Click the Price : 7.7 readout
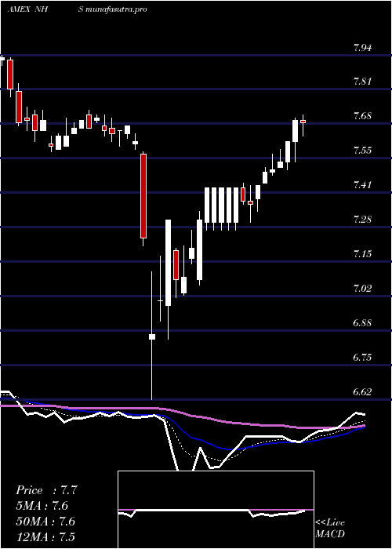 coord(46,490)
